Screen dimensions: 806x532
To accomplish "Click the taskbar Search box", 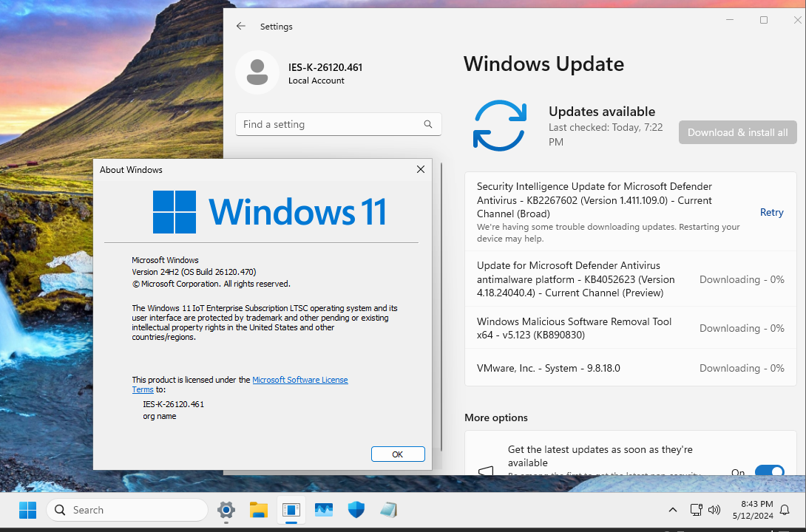I will [127, 510].
